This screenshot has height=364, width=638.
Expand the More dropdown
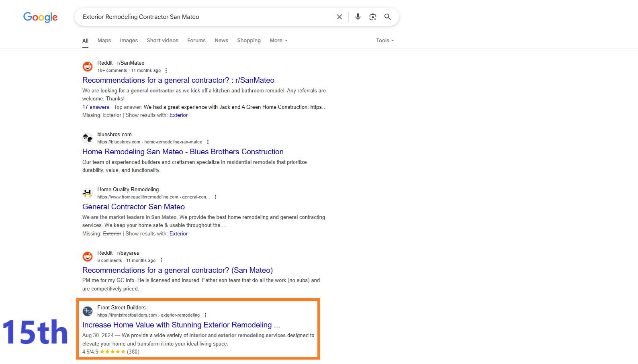coord(278,41)
